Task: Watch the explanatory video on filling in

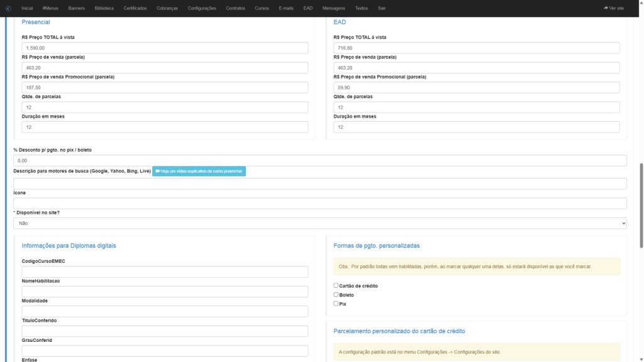Action: tap(199, 171)
